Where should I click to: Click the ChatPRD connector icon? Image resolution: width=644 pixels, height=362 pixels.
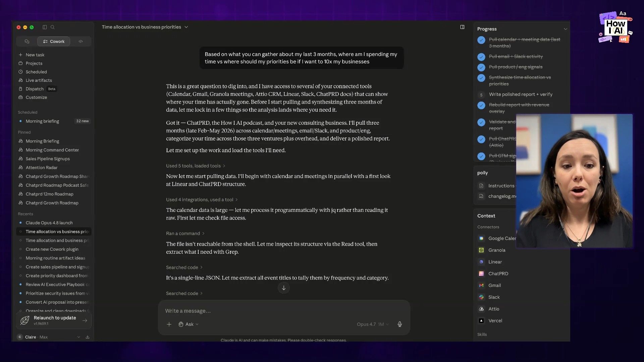click(x=481, y=274)
